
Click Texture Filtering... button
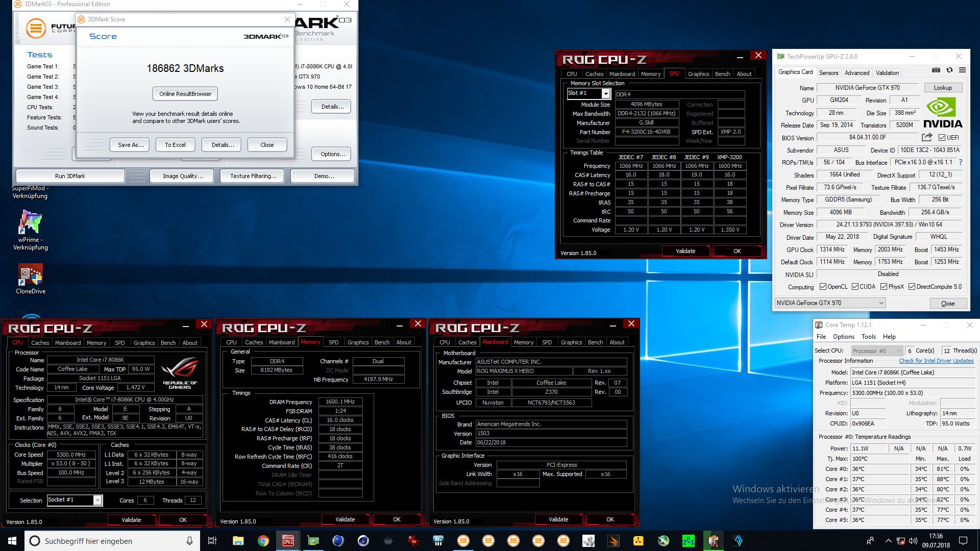(253, 176)
